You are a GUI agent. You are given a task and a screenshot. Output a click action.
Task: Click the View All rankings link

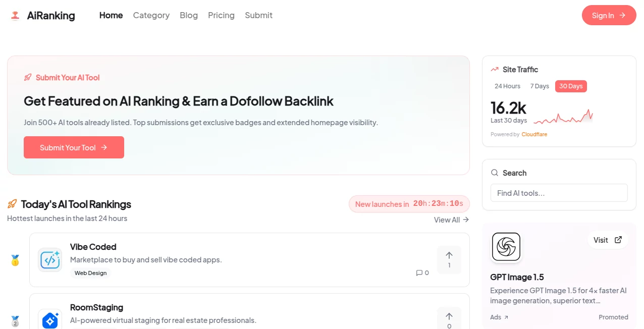(451, 220)
